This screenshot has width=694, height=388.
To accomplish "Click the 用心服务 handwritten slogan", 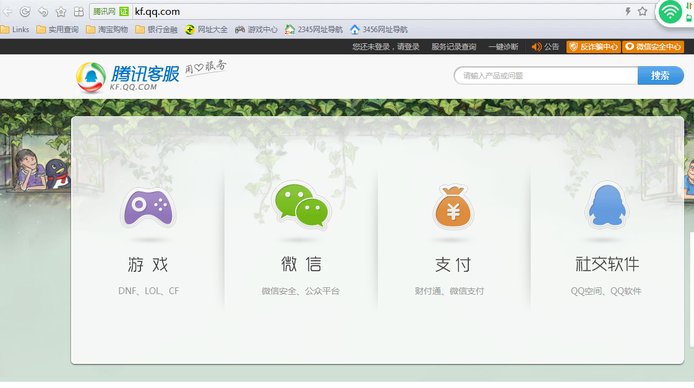I will click(206, 68).
